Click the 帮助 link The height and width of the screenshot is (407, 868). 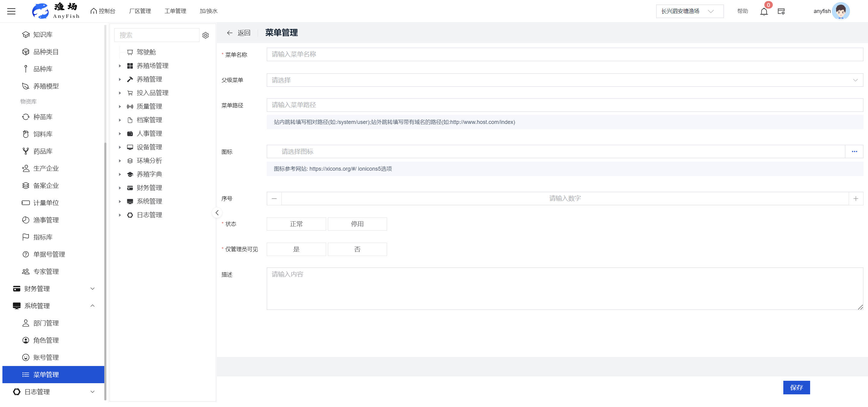[742, 11]
